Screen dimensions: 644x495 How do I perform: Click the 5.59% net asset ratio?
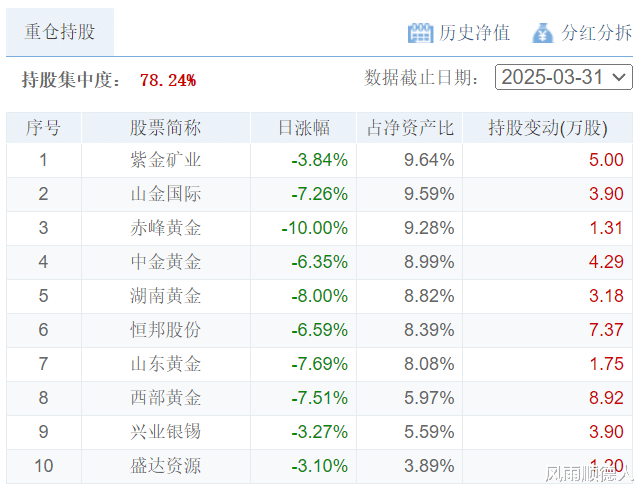[429, 432]
